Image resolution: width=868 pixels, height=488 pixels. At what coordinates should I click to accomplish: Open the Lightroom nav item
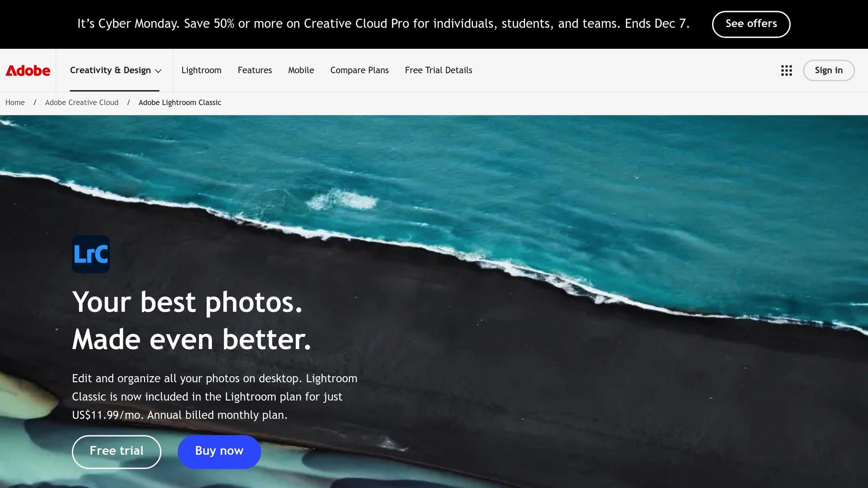(201, 70)
